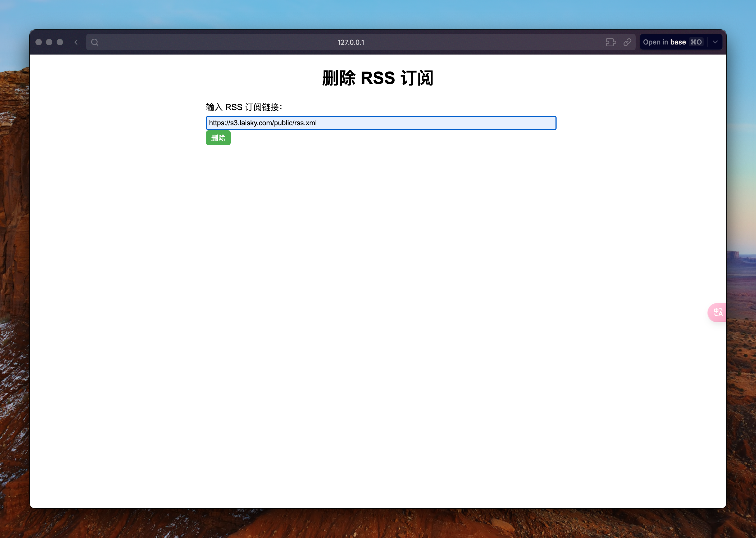
Task: Click the copy link chain icon
Action: pos(627,42)
